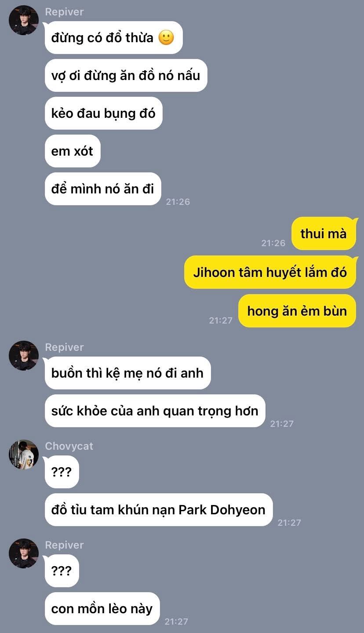Select the yellow 'hong ăn ẻm bùn' bubble
The width and height of the screenshot is (364, 633).
297,311
